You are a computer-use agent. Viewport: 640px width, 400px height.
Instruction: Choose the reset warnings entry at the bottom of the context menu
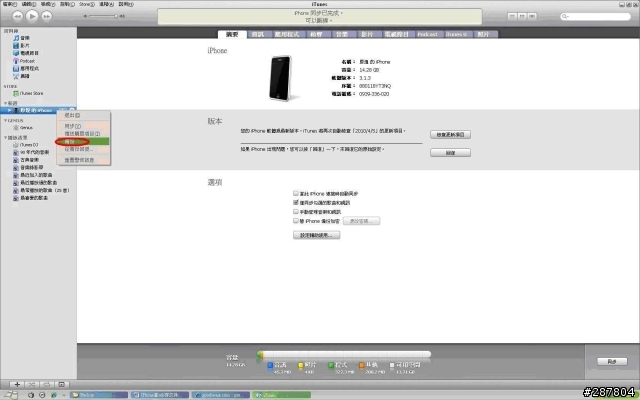point(83,160)
